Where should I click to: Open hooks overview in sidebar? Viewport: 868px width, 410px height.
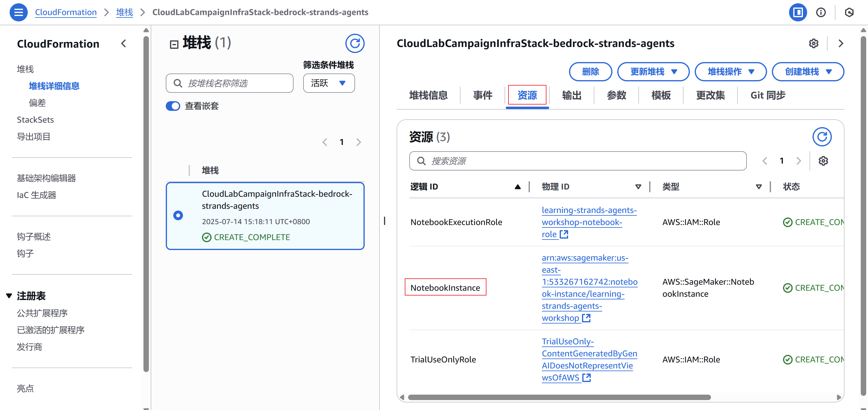tap(34, 236)
